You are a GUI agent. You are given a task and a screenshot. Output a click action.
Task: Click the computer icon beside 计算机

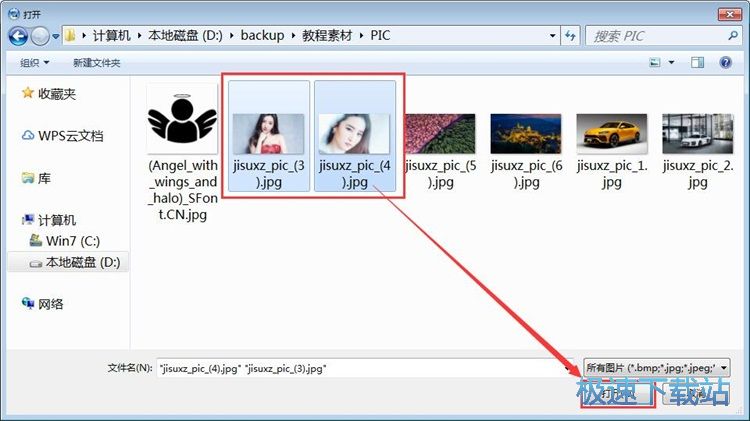[x=28, y=220]
